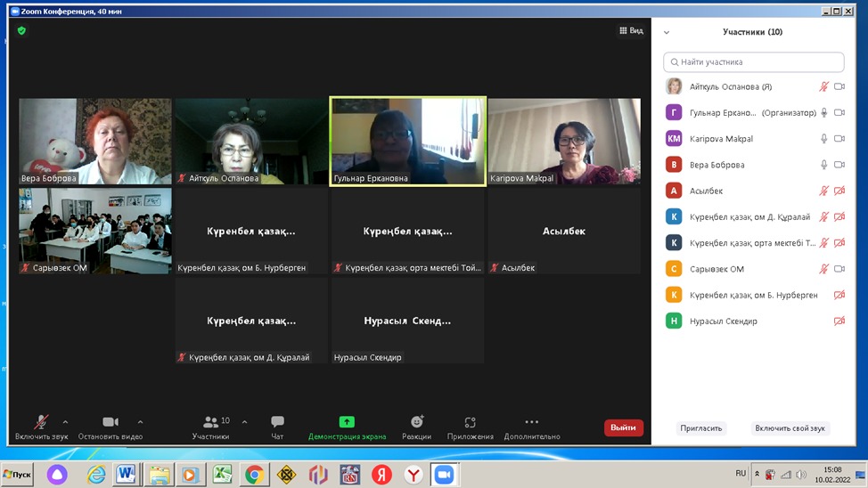Open the Вид view layout menu
This screenshot has width=868, height=488.
pos(631,30)
